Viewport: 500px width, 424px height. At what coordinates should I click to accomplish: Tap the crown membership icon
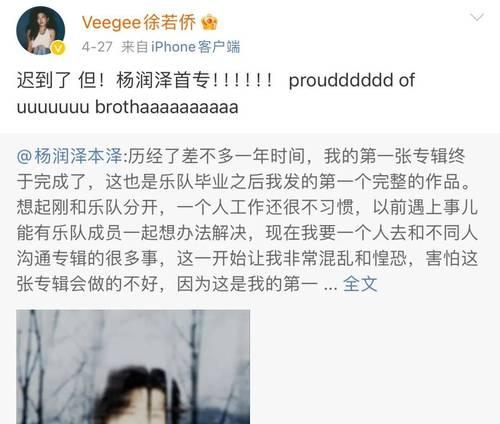coord(210,23)
